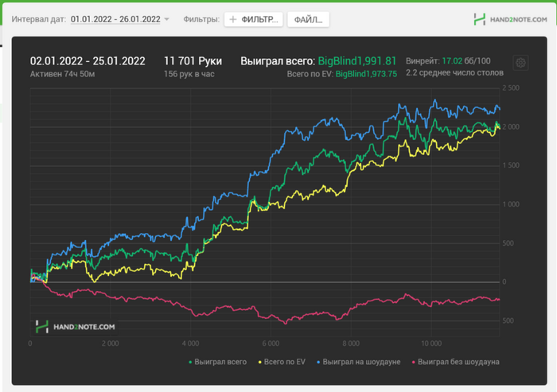Click the plus icon in filter button
557x392 pixels.
point(233,20)
